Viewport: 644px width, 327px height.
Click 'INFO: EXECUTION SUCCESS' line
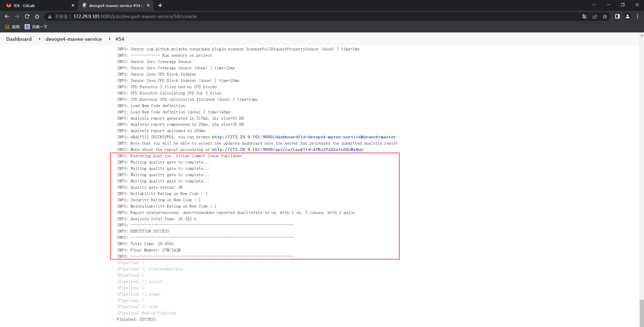click(143, 231)
